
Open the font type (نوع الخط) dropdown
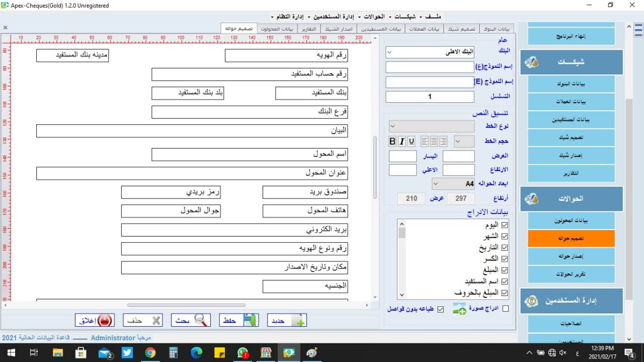[432, 126]
